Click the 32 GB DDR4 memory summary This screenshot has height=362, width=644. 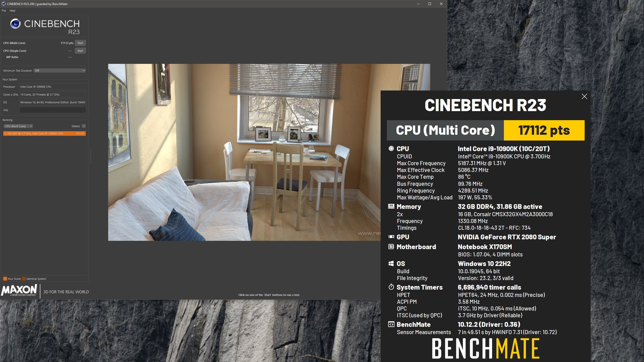coord(500,207)
